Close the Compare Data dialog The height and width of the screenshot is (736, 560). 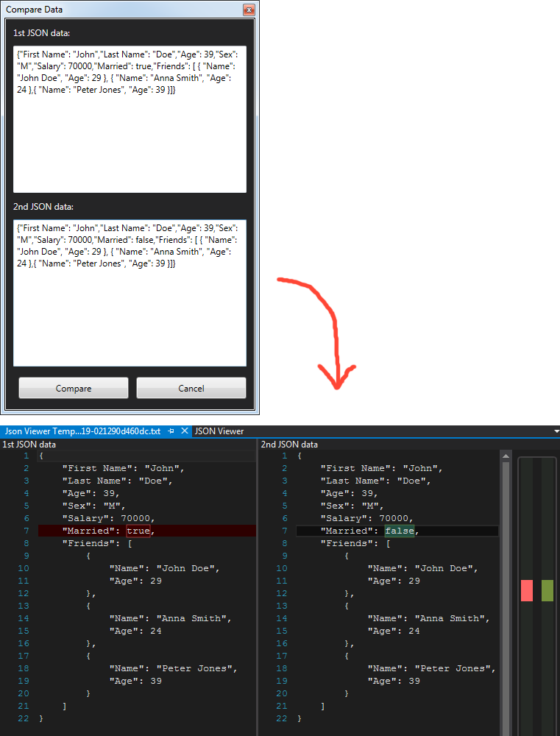pyautogui.click(x=249, y=10)
